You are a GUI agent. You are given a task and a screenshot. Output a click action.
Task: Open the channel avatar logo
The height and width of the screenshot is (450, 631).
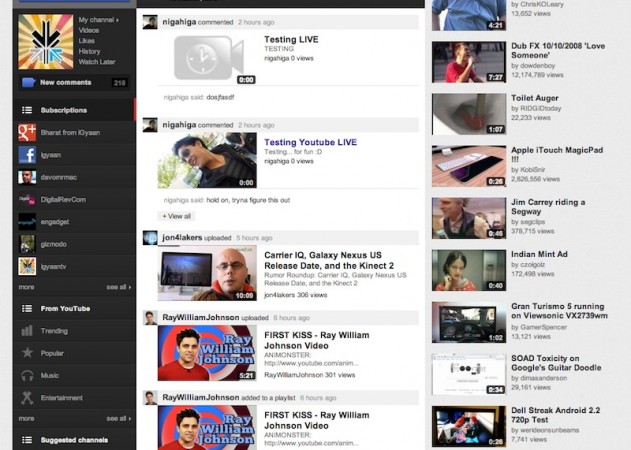pyautogui.click(x=45, y=41)
